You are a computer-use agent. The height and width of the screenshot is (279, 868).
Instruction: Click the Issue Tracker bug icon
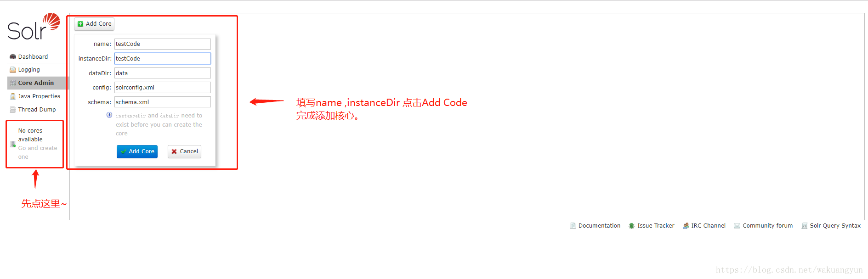632,226
